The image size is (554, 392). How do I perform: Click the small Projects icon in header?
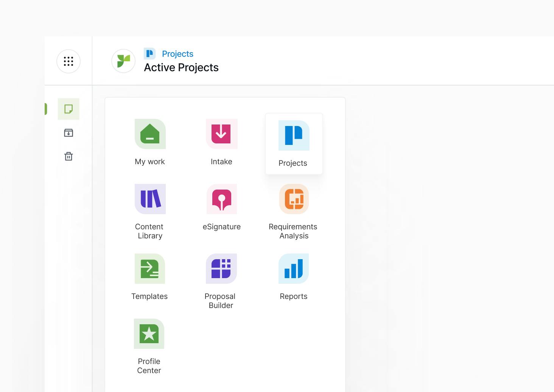click(x=150, y=54)
